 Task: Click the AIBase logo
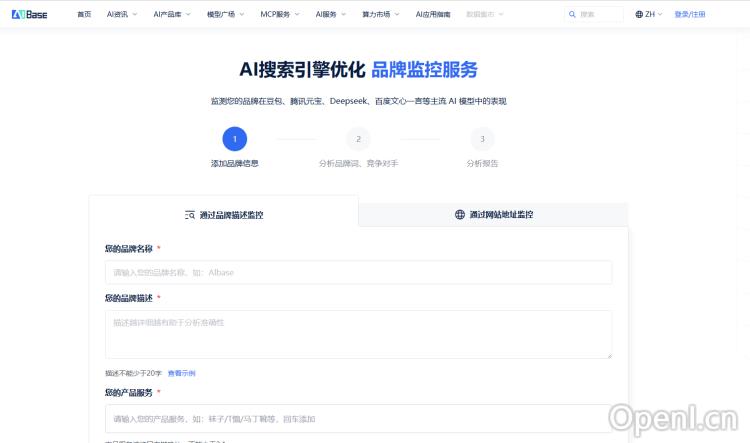tap(29, 14)
